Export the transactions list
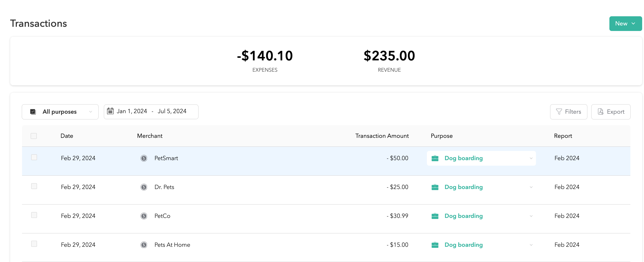Image resolution: width=644 pixels, height=262 pixels. click(611, 112)
